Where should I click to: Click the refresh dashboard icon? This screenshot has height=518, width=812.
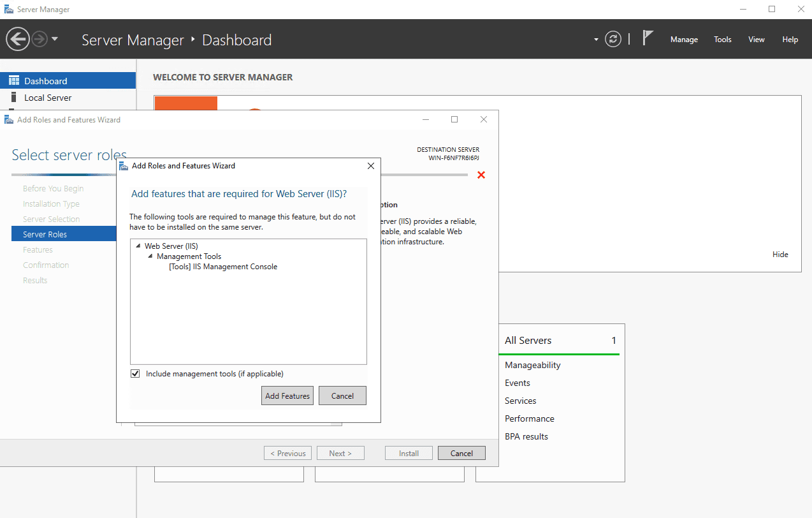click(x=613, y=40)
